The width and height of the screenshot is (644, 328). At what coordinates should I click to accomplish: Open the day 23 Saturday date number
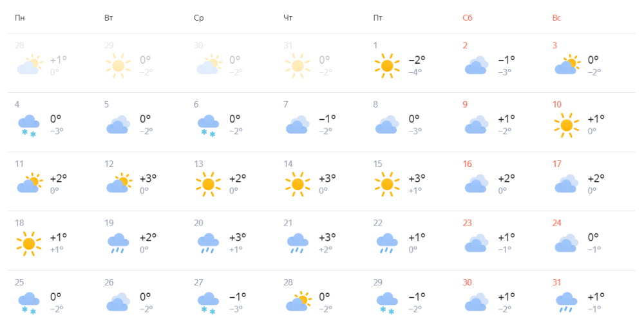pos(468,223)
